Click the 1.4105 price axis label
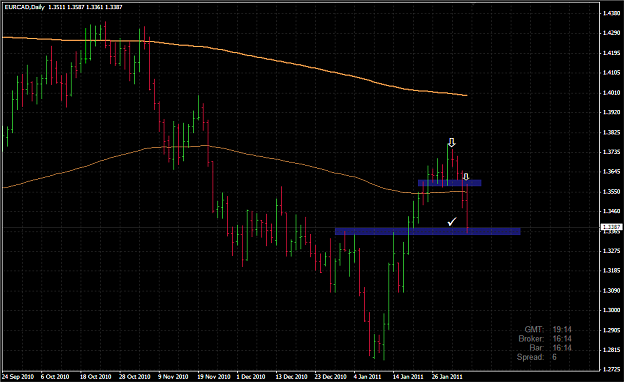The height and width of the screenshot is (383, 625). [x=611, y=73]
